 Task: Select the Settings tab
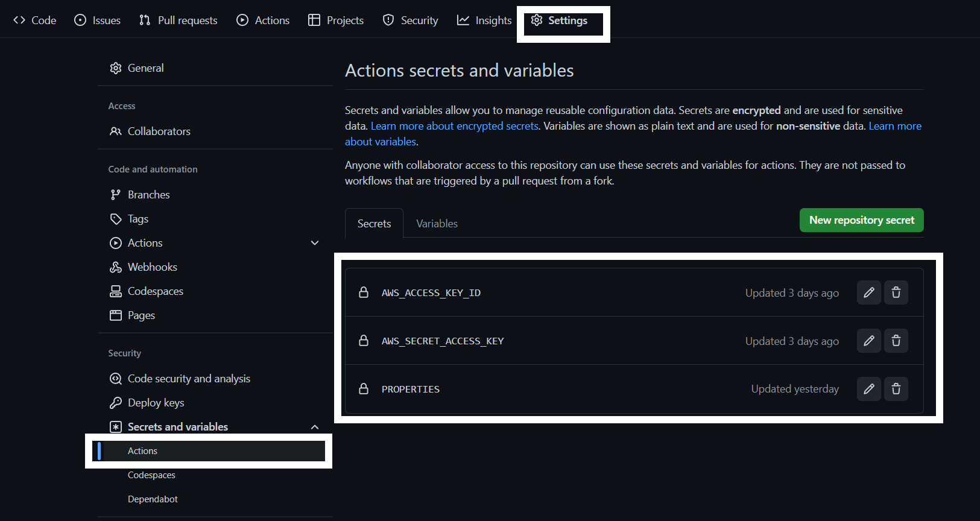click(559, 20)
